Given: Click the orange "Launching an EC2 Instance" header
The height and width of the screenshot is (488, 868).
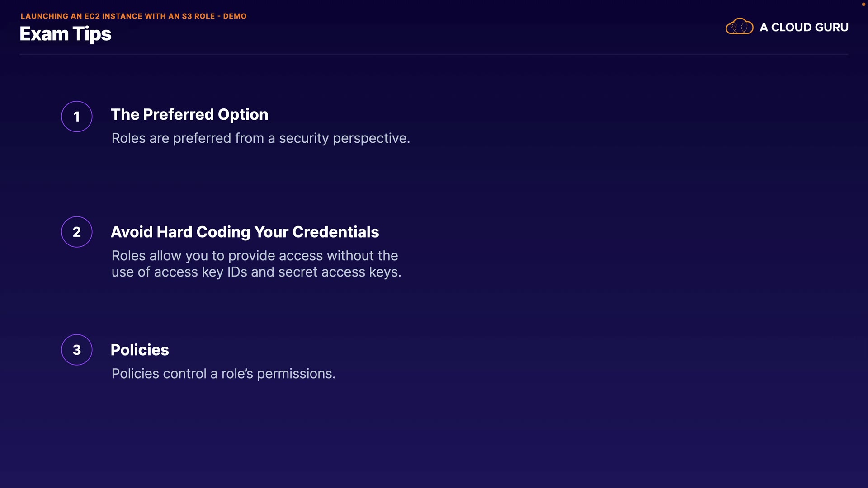Looking at the screenshot, I should (133, 16).
